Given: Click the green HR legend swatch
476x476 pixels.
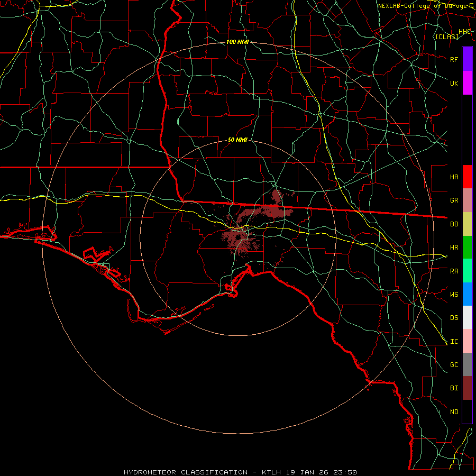Looking at the screenshot, I should click(x=467, y=248).
